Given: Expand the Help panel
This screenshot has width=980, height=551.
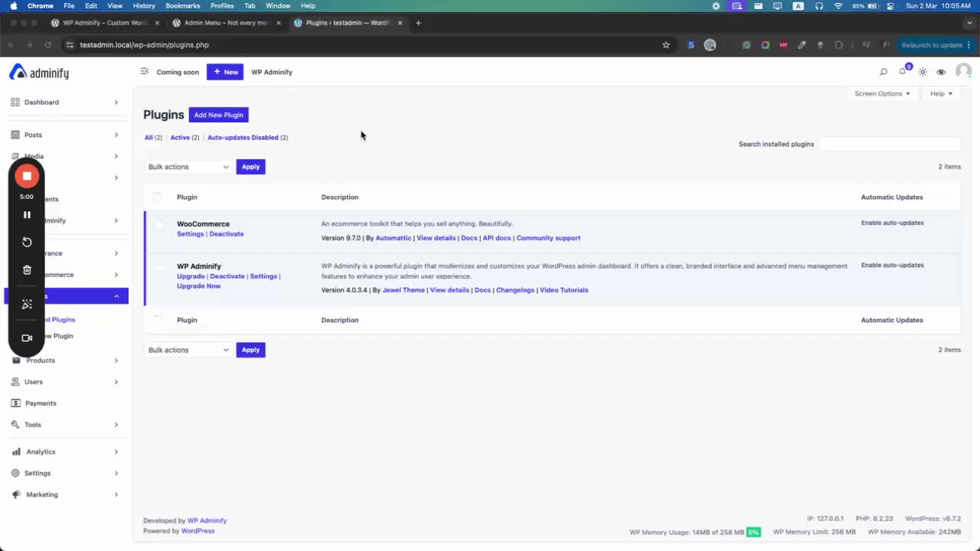Looking at the screenshot, I should coord(941,93).
